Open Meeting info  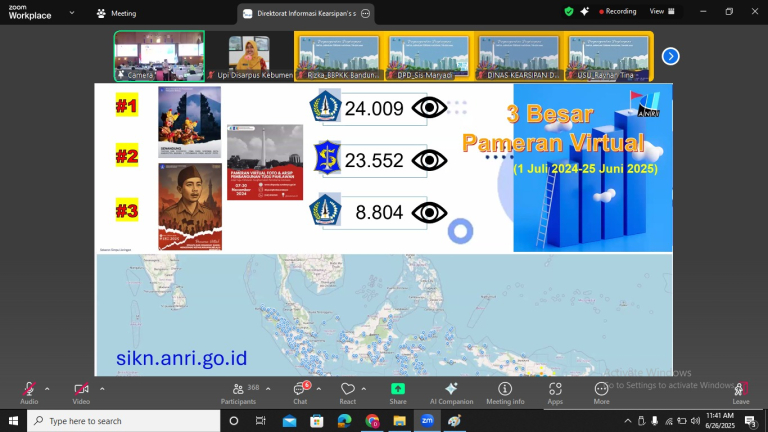tap(505, 393)
